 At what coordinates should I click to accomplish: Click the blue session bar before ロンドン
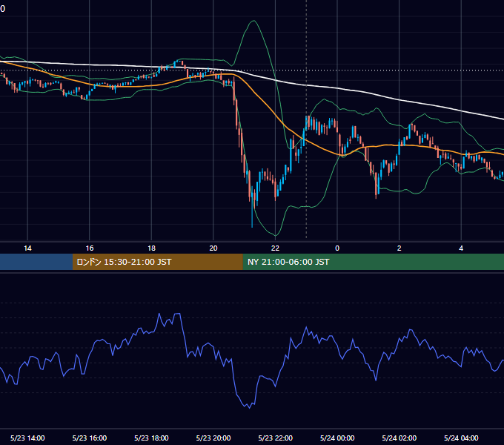[36, 262]
